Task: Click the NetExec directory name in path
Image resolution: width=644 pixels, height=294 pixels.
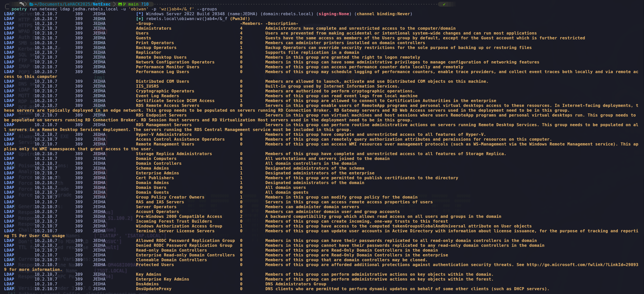Action: (x=101, y=4)
